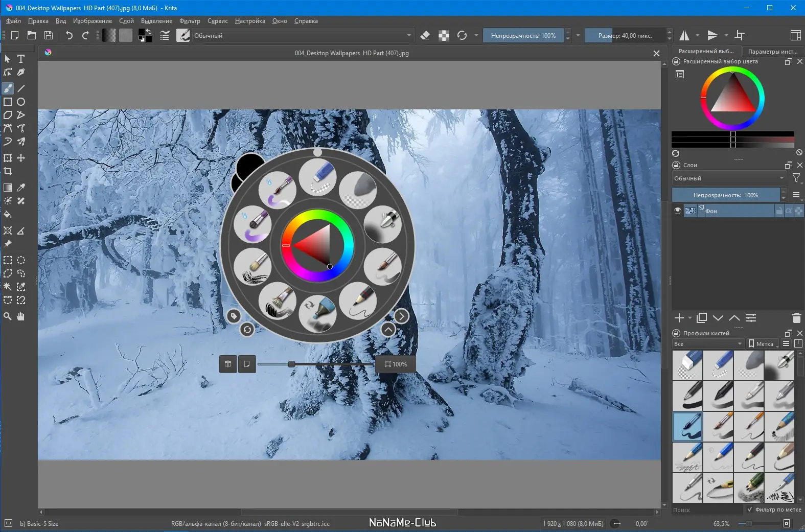Lock the Фон layer
This screenshot has width=805, height=532.
(x=779, y=211)
